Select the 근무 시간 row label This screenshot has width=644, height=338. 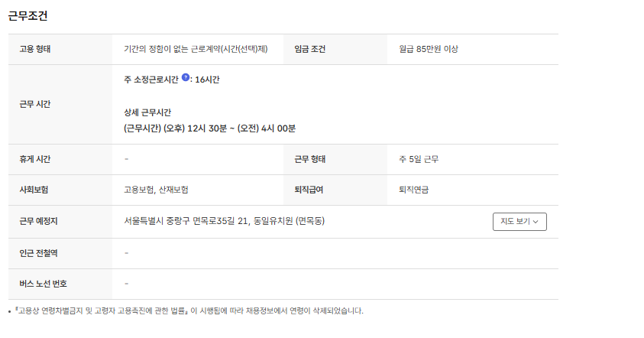36,104
